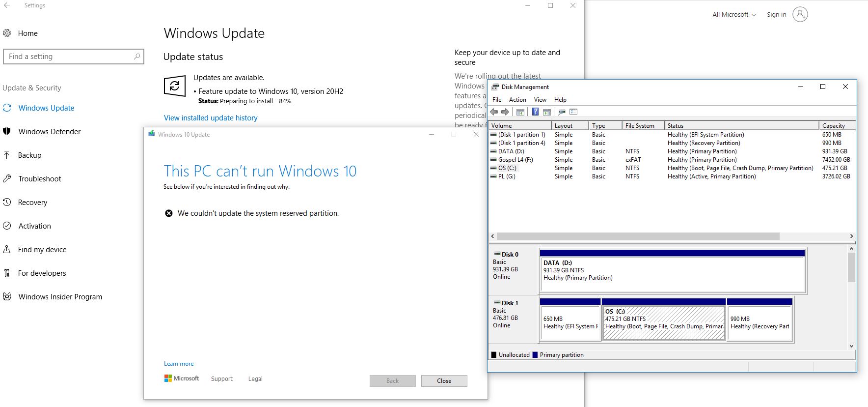Click the Activation checkmark icon
868x407 pixels.
tap(7, 226)
